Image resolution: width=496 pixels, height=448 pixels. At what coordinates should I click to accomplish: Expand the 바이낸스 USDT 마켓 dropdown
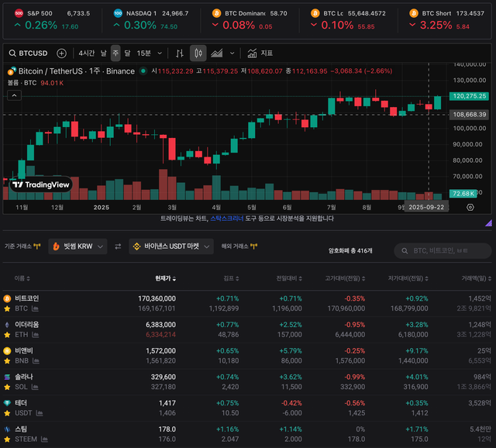[170, 246]
